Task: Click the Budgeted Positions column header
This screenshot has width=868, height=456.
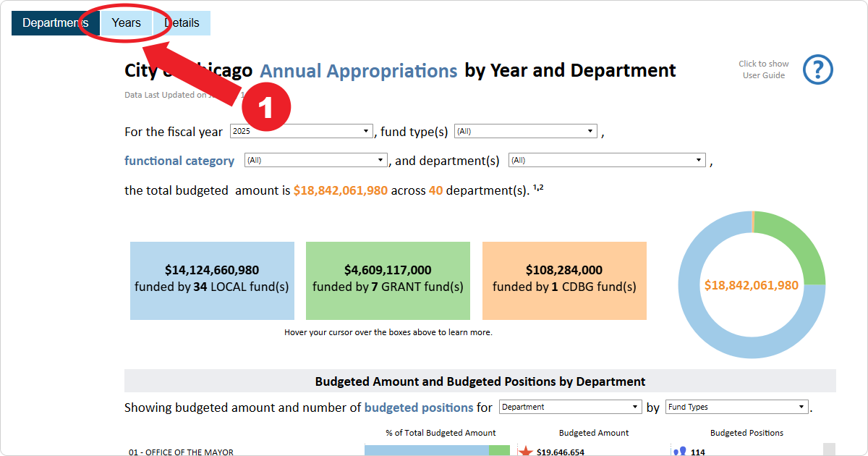Action: pos(746,433)
